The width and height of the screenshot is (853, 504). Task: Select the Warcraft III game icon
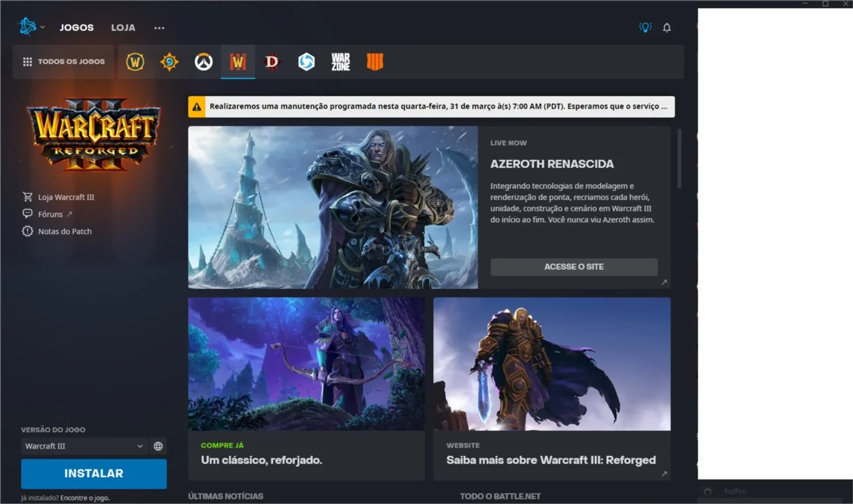[238, 62]
